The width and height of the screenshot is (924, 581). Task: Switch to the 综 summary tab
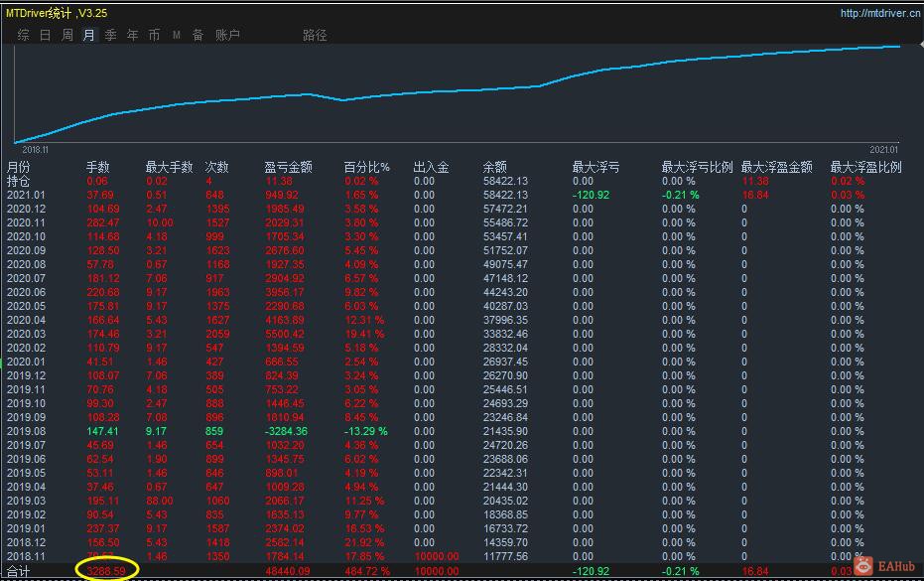24,35
